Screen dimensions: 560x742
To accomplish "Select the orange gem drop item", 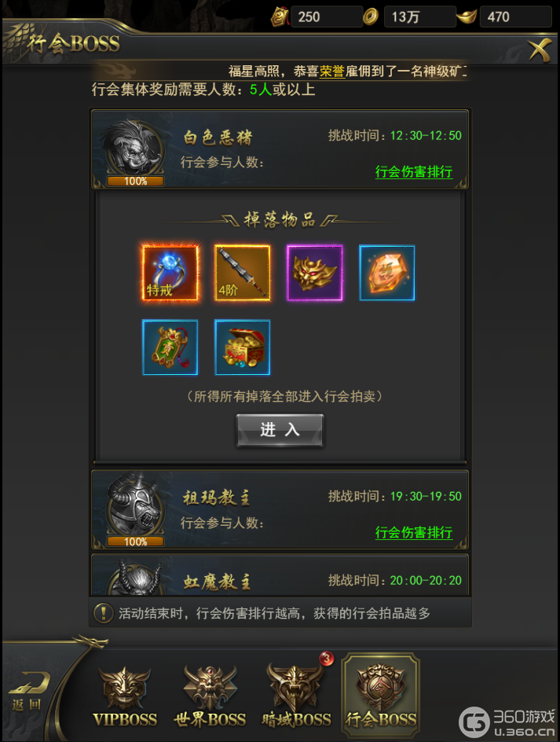I will tap(387, 273).
